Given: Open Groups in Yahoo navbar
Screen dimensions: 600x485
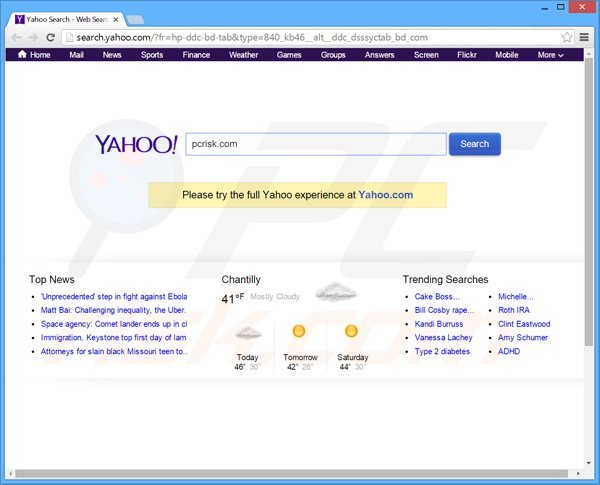Looking at the screenshot, I should tap(333, 55).
